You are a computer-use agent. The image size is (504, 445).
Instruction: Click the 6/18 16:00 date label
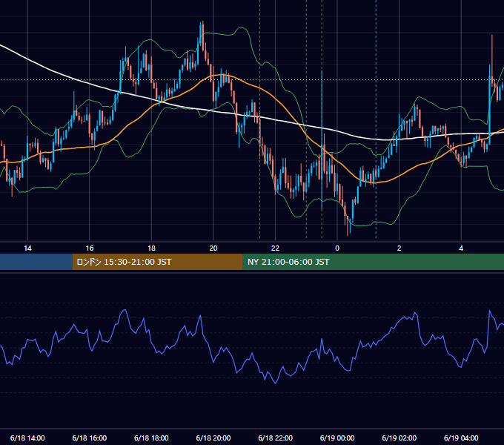click(90, 438)
